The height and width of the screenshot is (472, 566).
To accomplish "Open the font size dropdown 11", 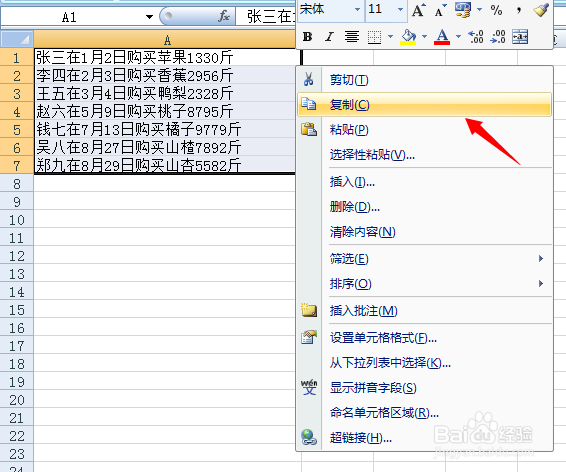I will [400, 9].
